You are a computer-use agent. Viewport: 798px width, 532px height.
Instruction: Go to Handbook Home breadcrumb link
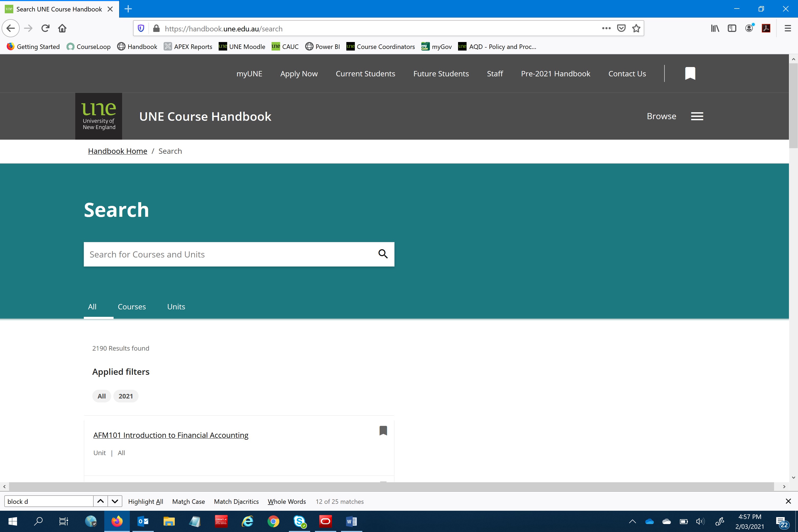point(117,151)
